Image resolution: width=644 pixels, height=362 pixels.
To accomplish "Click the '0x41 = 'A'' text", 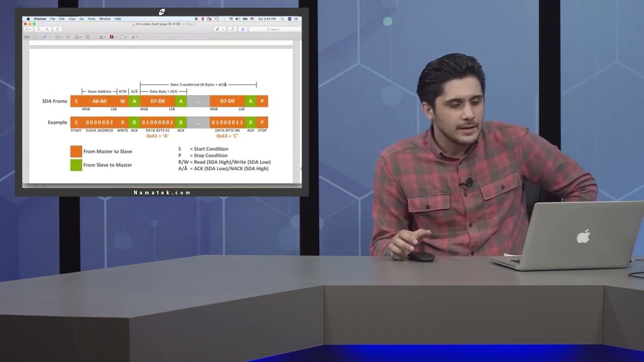I will pyautogui.click(x=157, y=136).
